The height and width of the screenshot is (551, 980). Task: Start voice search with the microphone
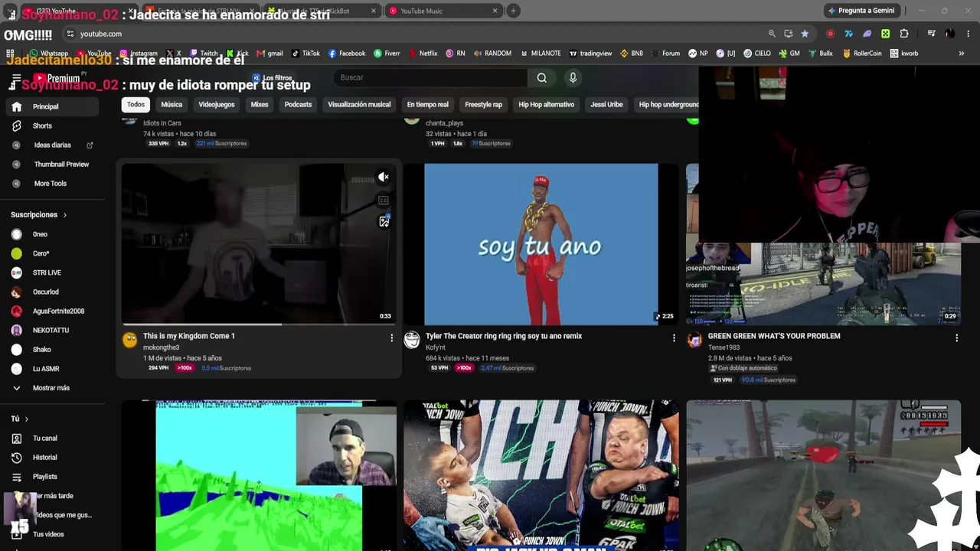[x=573, y=77]
